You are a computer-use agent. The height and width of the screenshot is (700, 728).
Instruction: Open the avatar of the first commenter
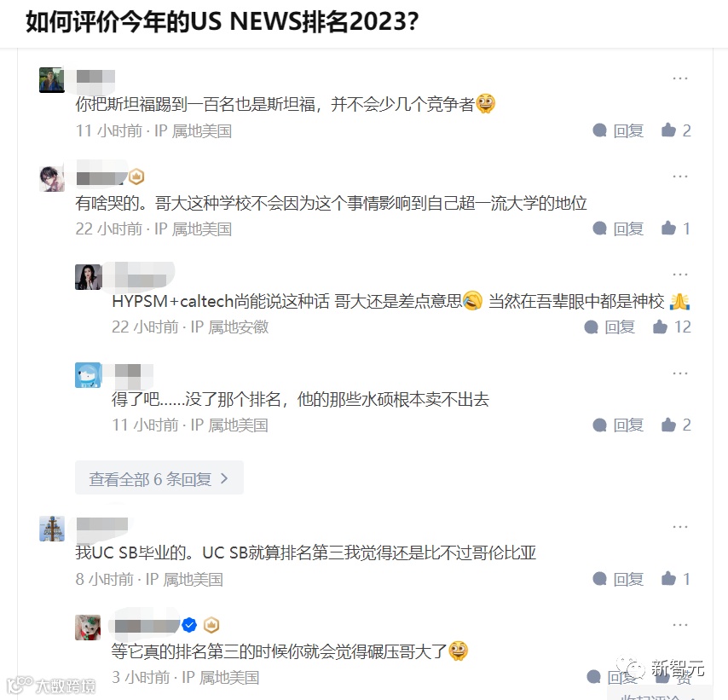51,80
